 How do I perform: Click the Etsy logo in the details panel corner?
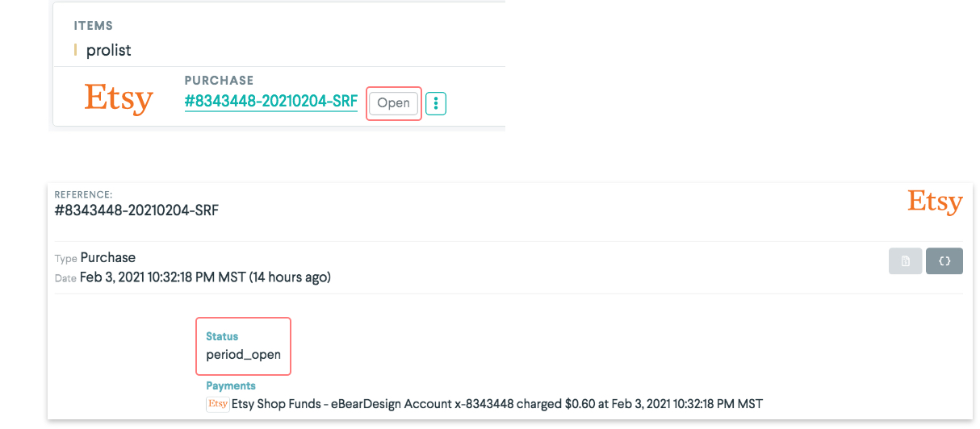(x=935, y=202)
